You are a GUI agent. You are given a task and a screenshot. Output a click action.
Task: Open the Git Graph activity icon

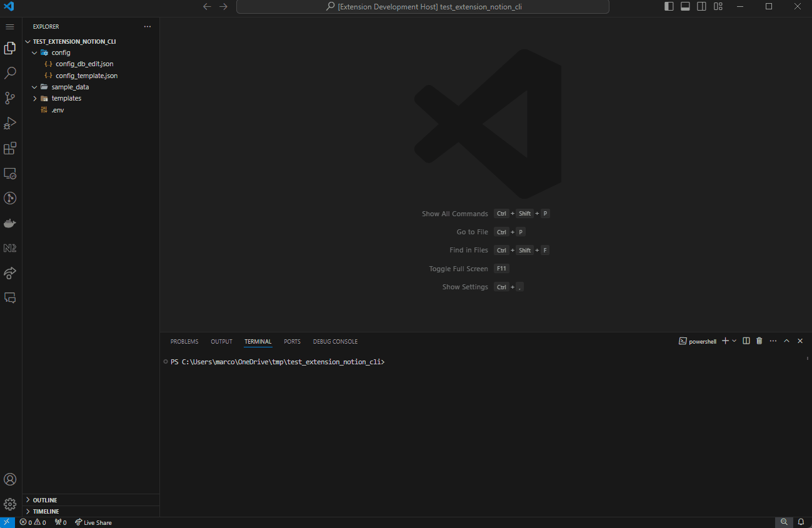click(10, 198)
